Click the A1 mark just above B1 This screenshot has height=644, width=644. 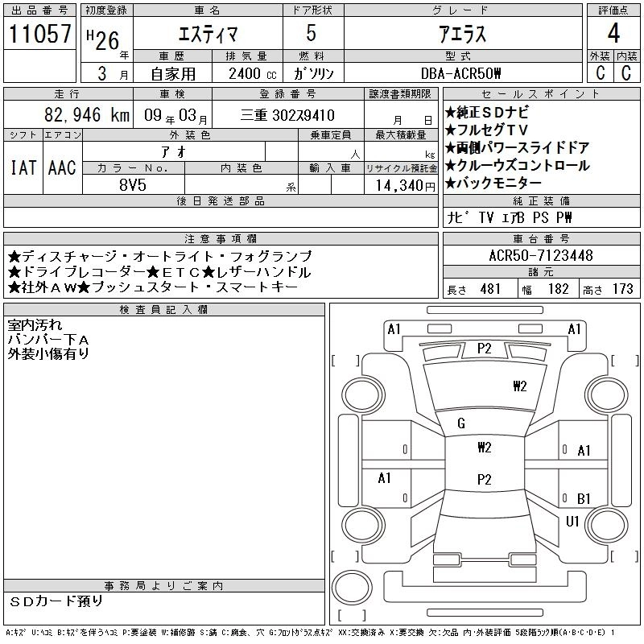(584, 451)
